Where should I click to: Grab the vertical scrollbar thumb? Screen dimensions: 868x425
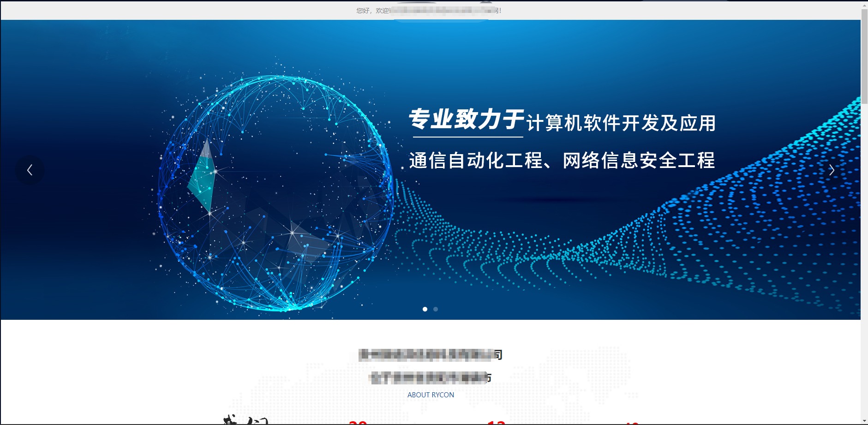(864, 55)
